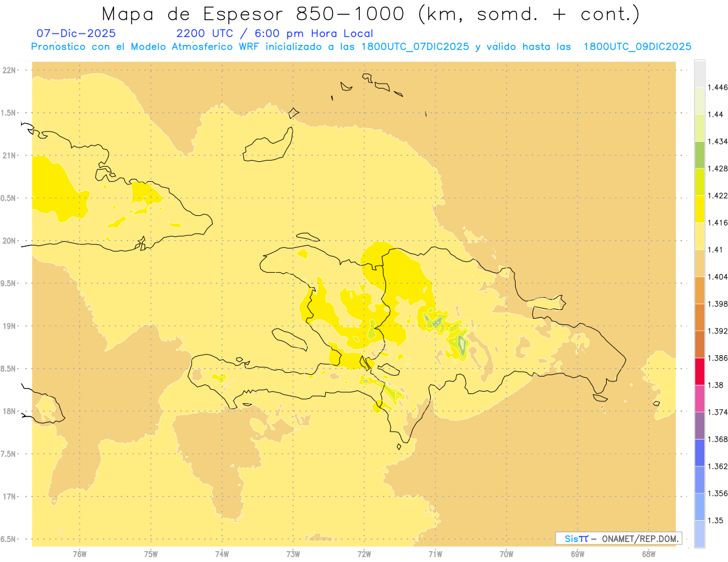Click the 71W longitude label

point(435,554)
